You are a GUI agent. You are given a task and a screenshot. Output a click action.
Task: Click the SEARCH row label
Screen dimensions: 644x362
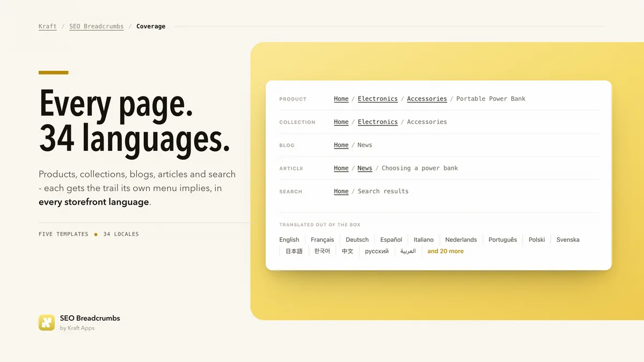[x=291, y=191]
